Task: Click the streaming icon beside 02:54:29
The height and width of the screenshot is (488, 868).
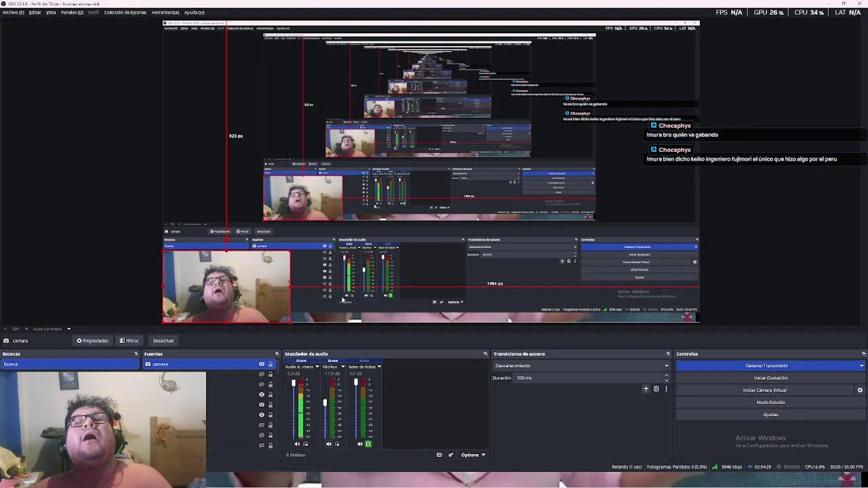Action: pyautogui.click(x=750, y=466)
